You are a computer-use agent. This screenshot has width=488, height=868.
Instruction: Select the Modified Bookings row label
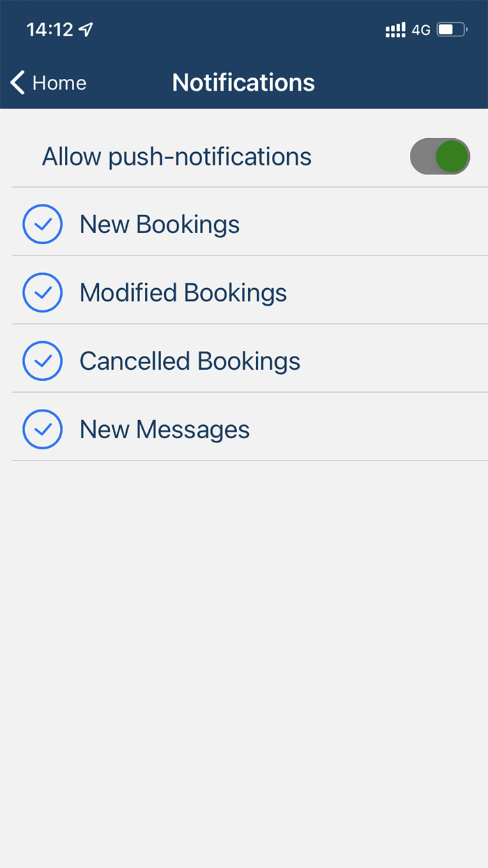pyautogui.click(x=183, y=292)
